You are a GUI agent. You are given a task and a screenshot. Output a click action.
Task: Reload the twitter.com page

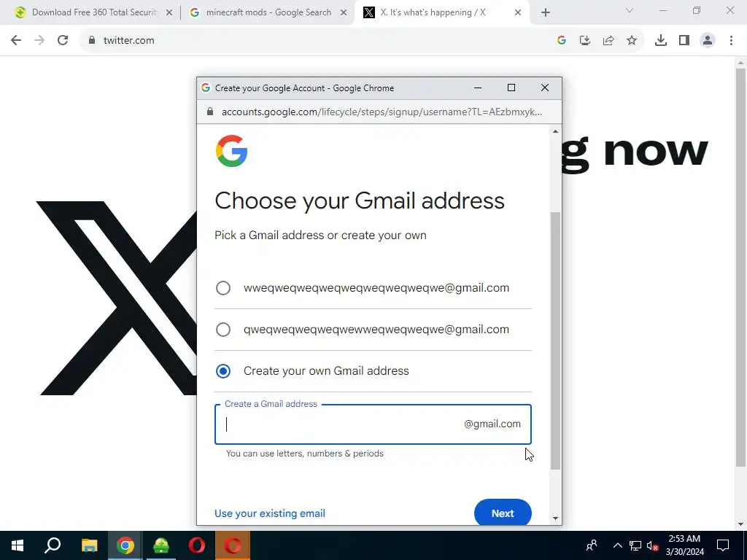[63, 41]
